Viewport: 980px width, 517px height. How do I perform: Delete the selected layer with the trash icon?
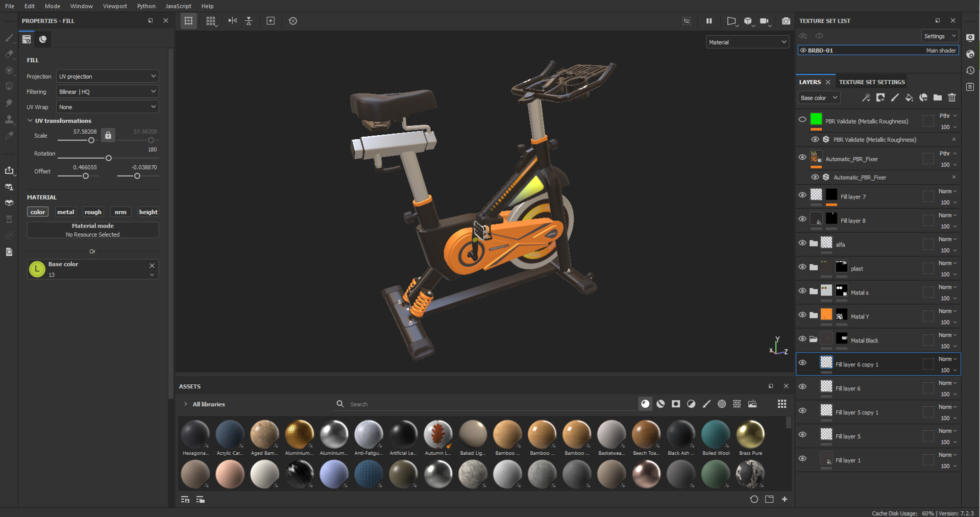952,97
